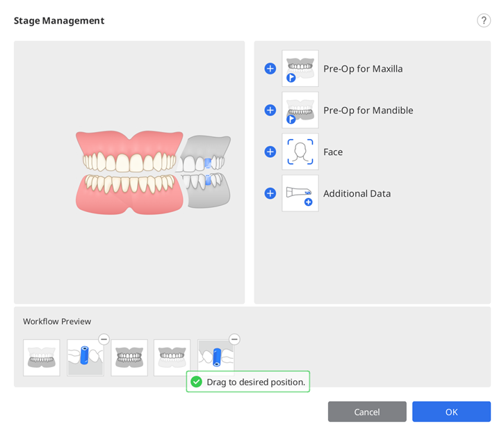The width and height of the screenshot is (504, 436).
Task: Select the Pre-Op for Mandible thumbnail
Action: pos(300,110)
